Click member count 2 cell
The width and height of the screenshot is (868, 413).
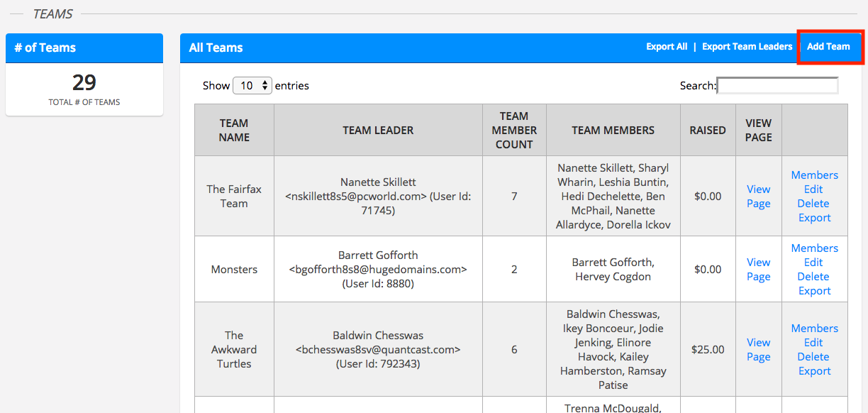click(514, 270)
